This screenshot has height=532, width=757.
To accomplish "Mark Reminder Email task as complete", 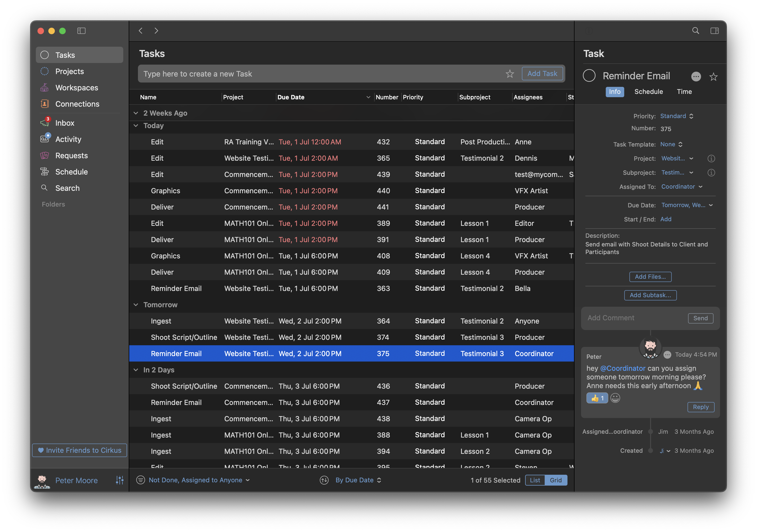I will coord(589,76).
